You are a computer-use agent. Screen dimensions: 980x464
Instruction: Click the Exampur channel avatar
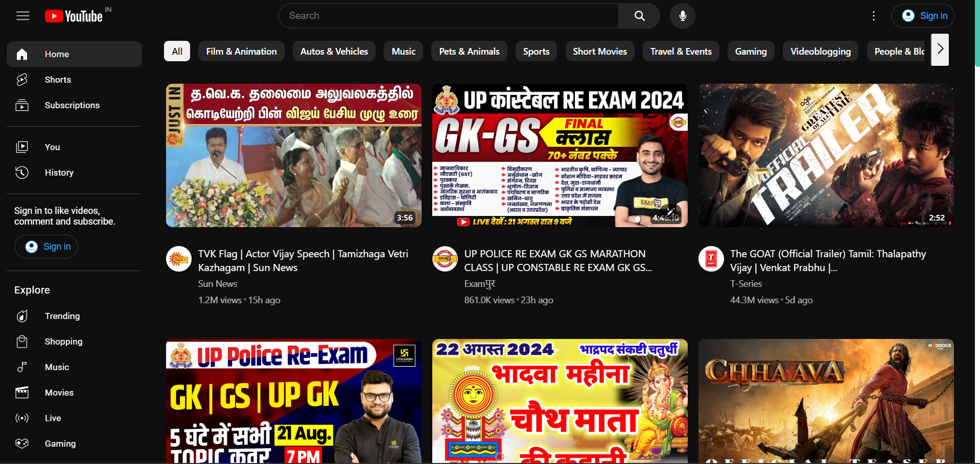[x=445, y=259]
